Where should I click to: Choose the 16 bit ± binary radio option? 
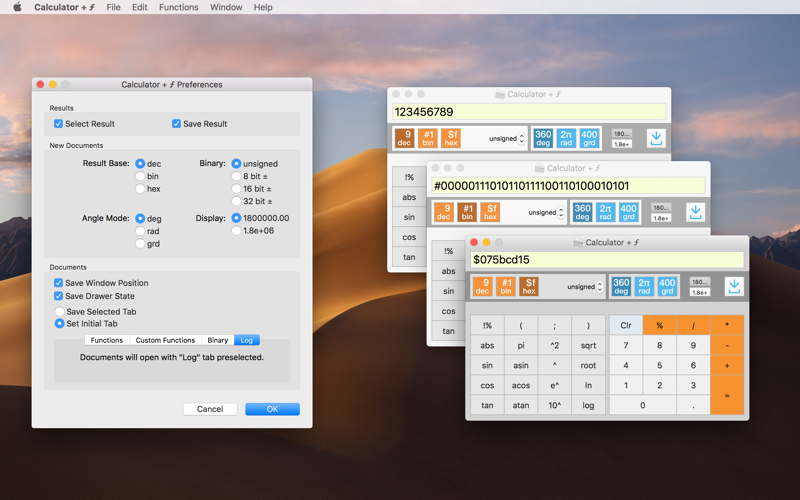pyautogui.click(x=236, y=188)
